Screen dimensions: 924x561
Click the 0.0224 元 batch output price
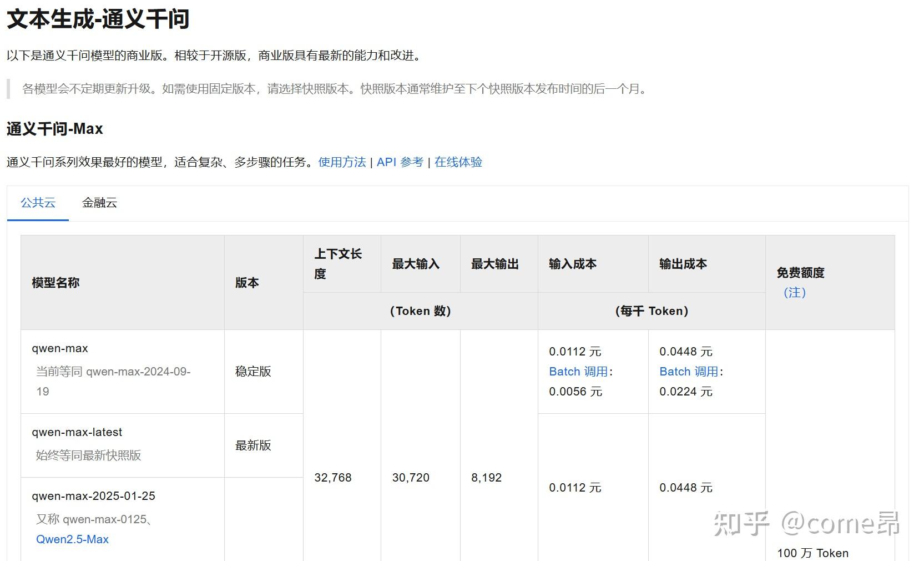(686, 392)
